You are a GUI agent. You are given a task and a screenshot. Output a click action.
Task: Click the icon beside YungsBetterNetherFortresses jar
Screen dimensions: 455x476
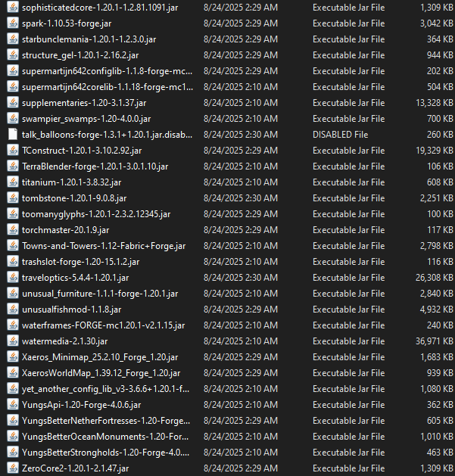(x=13, y=421)
